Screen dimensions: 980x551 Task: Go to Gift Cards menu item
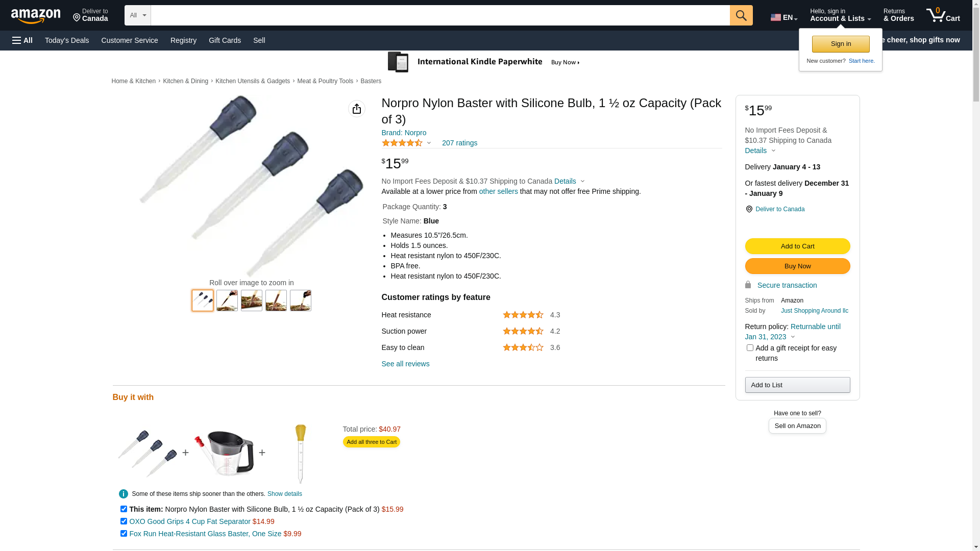(x=225, y=40)
